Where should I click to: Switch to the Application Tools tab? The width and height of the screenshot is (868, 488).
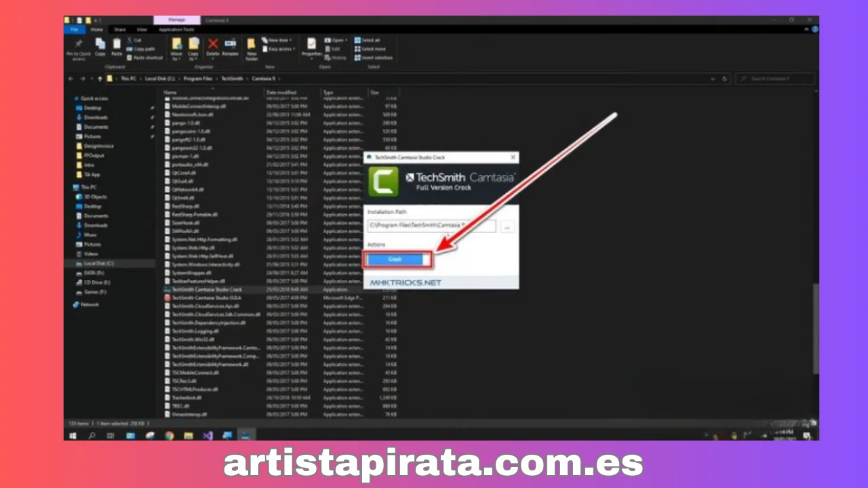177,30
